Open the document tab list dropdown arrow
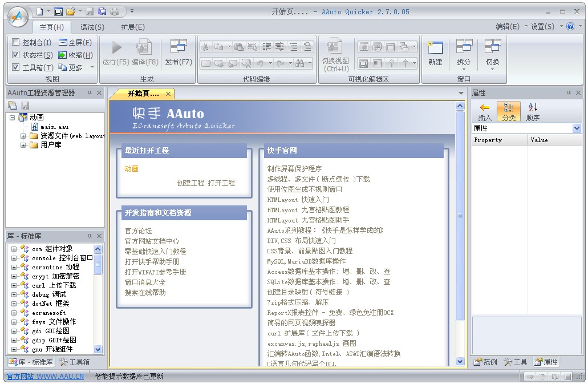This screenshot has height=384, width=588. click(x=461, y=93)
